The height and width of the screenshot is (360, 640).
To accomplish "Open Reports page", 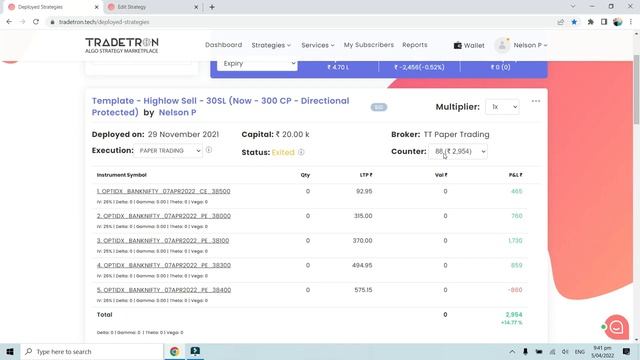I will pos(415,45).
